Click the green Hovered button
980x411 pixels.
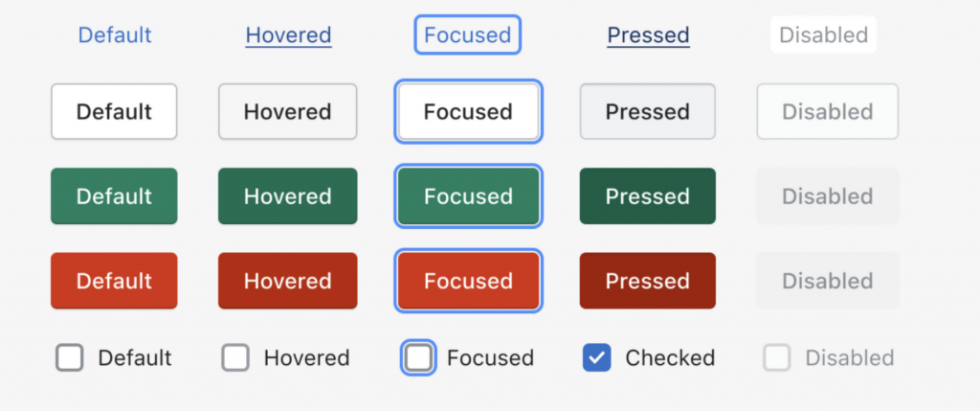287,196
